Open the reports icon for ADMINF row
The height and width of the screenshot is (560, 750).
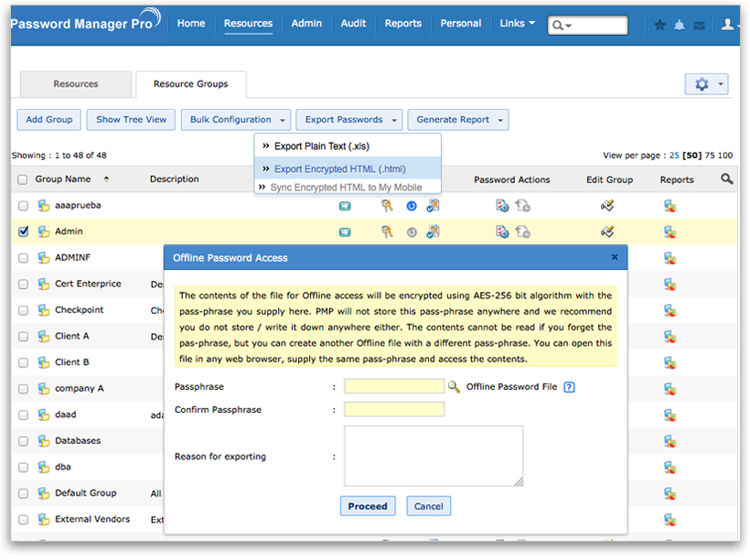point(670,258)
